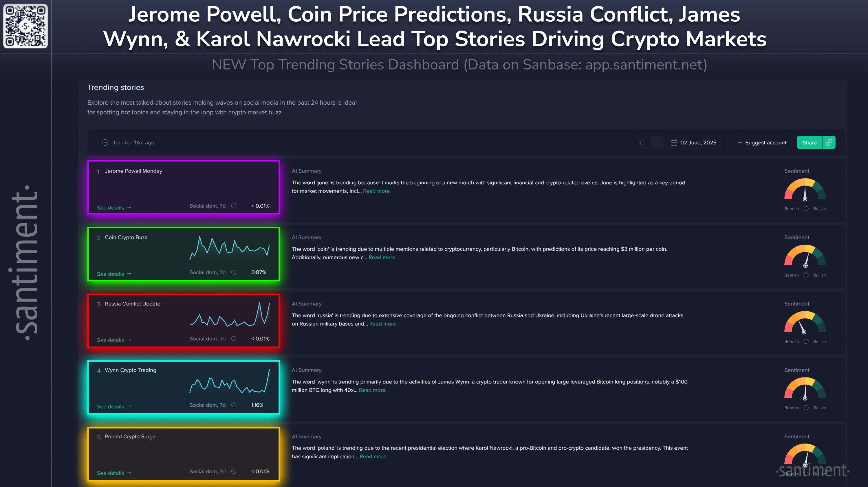This screenshot has height=487, width=868.
Task: Open See details for Poland Crypto Surge
Action: [114, 473]
